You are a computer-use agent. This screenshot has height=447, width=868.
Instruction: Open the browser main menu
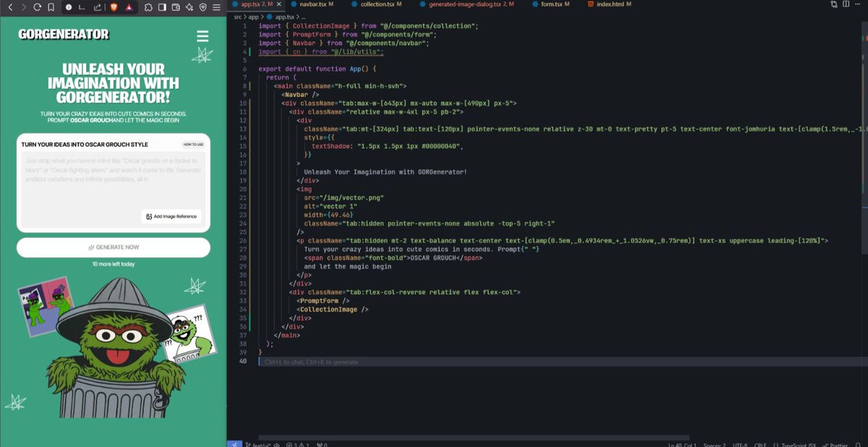216,7
